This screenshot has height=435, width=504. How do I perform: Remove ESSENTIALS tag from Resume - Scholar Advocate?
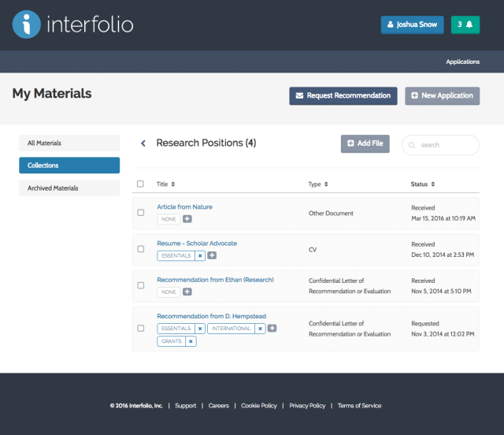click(x=200, y=256)
